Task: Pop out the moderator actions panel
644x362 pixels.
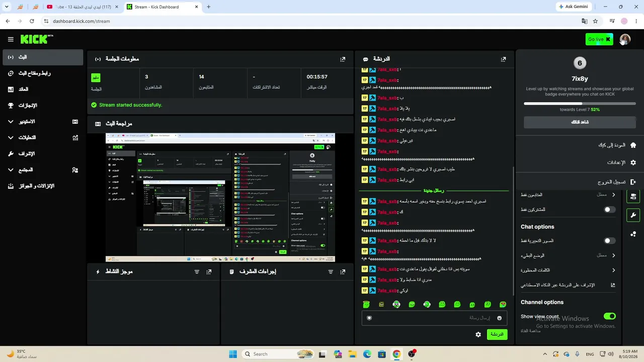Action: click(x=343, y=271)
